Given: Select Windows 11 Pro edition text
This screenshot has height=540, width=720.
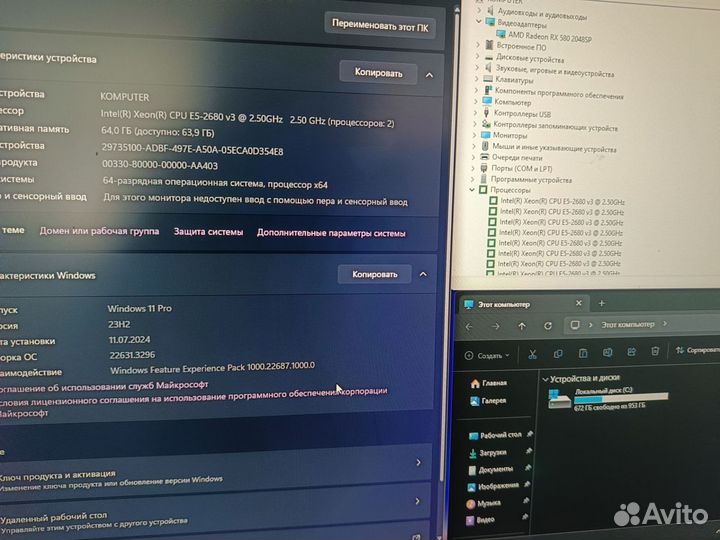Looking at the screenshot, I should pyautogui.click(x=140, y=309).
